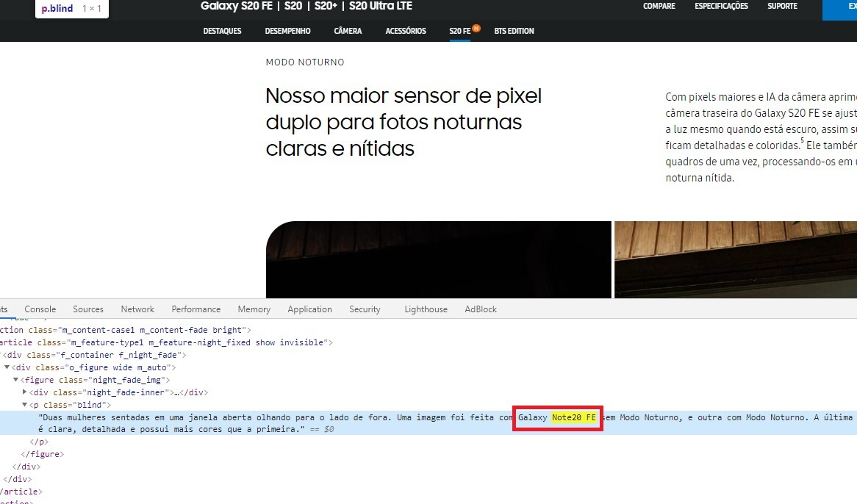Go to the Network panel tab
The width and height of the screenshot is (857, 504).
pyautogui.click(x=137, y=309)
